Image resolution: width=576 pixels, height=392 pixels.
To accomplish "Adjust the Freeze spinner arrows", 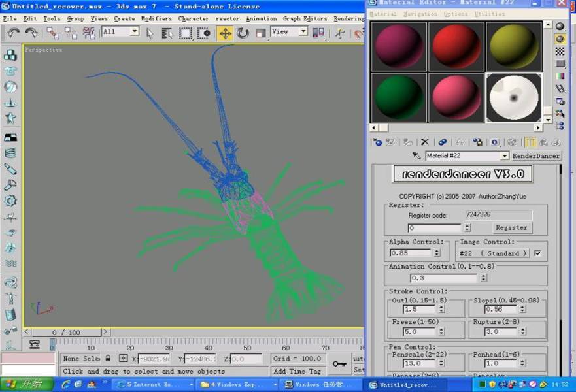I will (441, 331).
